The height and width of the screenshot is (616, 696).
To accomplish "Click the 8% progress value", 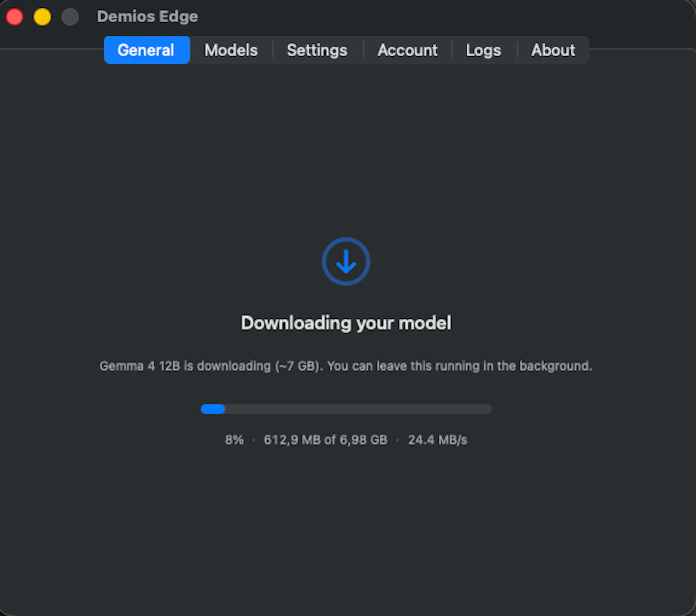I will tap(234, 440).
